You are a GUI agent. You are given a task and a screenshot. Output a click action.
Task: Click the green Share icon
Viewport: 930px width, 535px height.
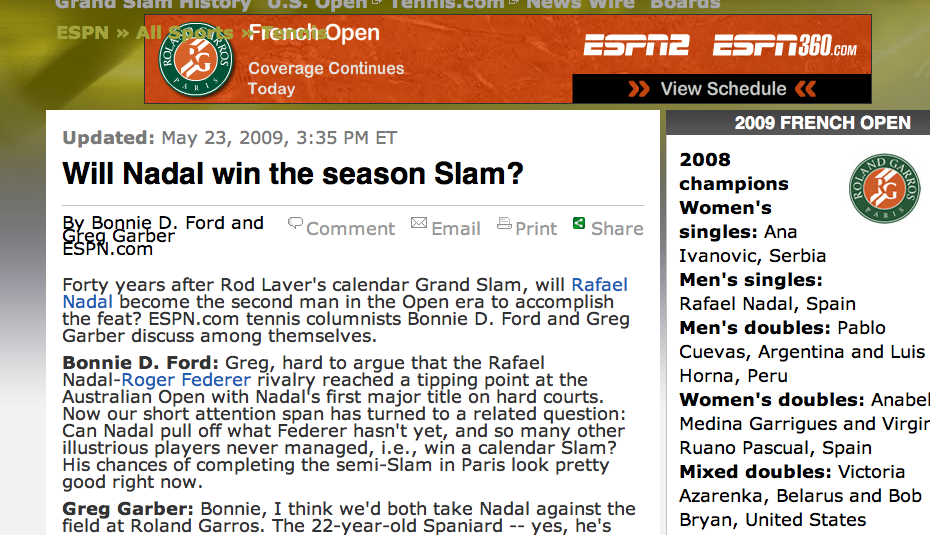[x=579, y=223]
